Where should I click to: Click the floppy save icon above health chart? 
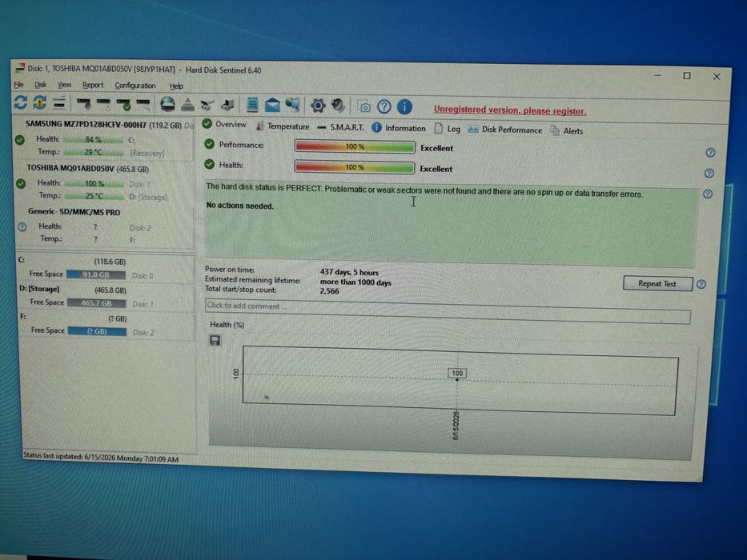(215, 340)
